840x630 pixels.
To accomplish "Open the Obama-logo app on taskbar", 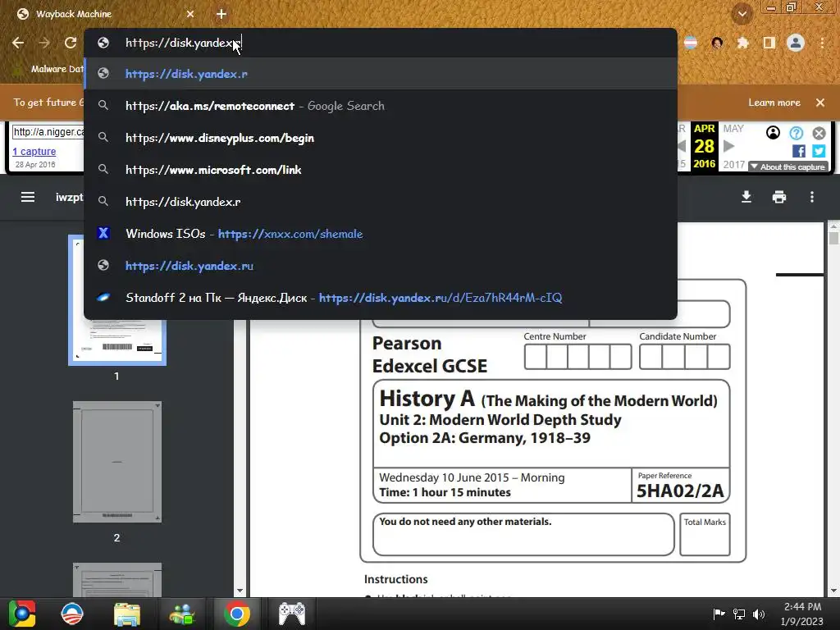I will (x=72, y=614).
